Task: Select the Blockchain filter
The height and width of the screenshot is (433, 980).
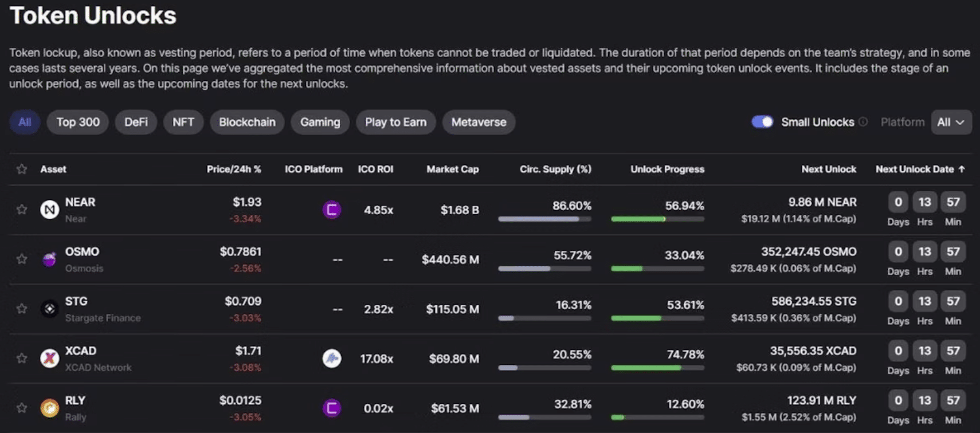Action: pos(247,122)
